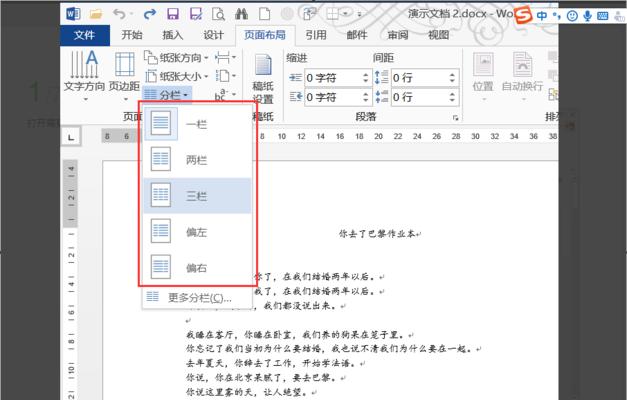Click the purple Save disk icon
Viewport: 627px width, 400px height.
173,14
